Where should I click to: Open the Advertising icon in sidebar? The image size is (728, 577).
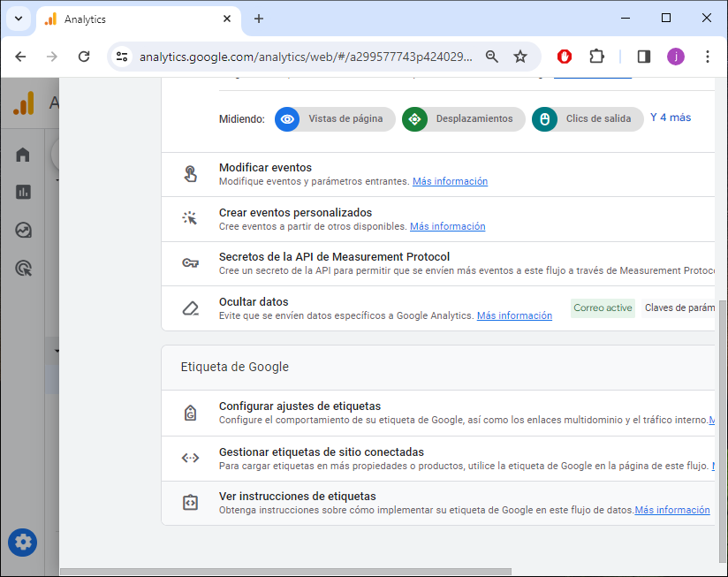(x=23, y=269)
